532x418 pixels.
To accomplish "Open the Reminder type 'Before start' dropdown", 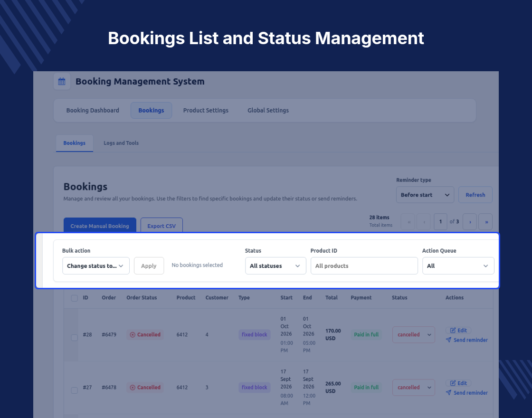I will pyautogui.click(x=425, y=195).
